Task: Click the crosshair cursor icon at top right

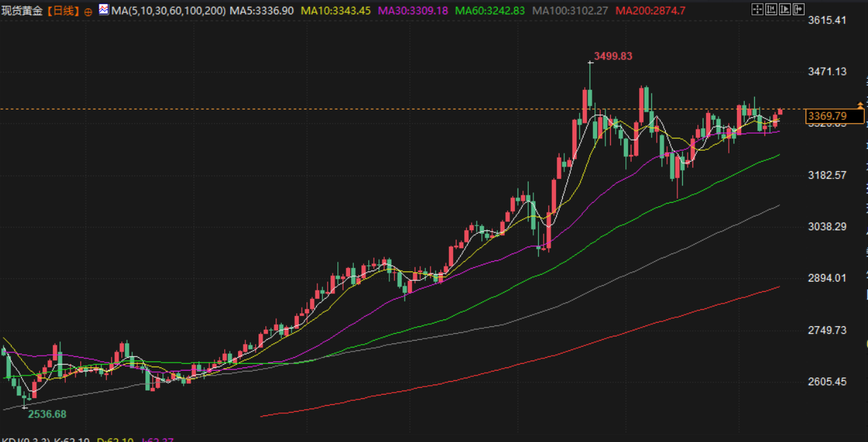Action: 758,9
